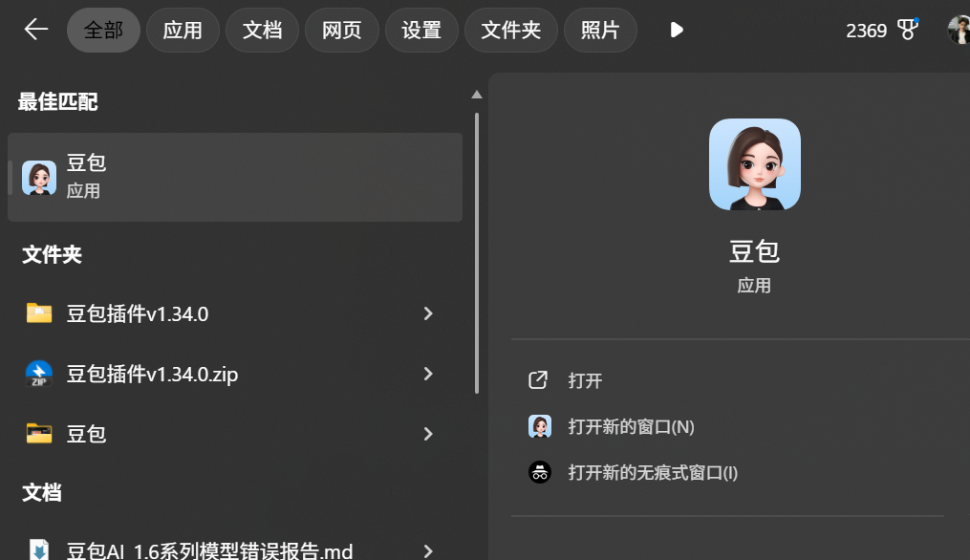970x560 pixels.
Task: Switch to the 应用 filter tab
Action: [183, 30]
